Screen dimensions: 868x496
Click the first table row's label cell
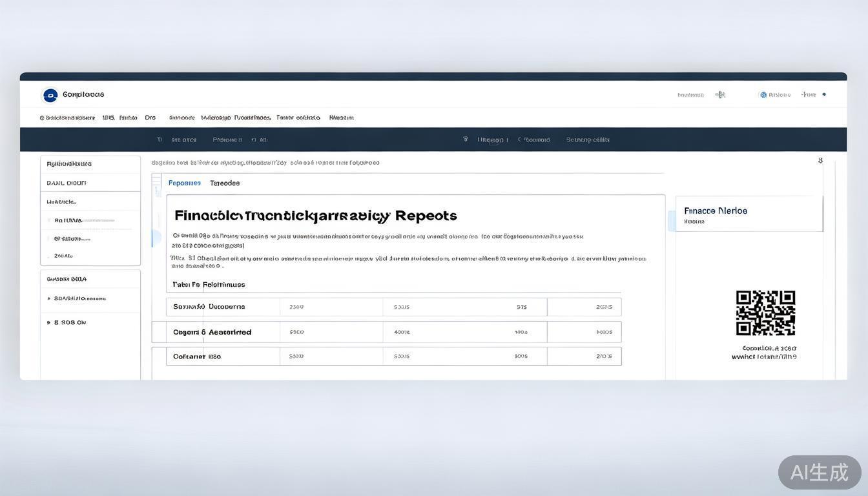tap(209, 307)
